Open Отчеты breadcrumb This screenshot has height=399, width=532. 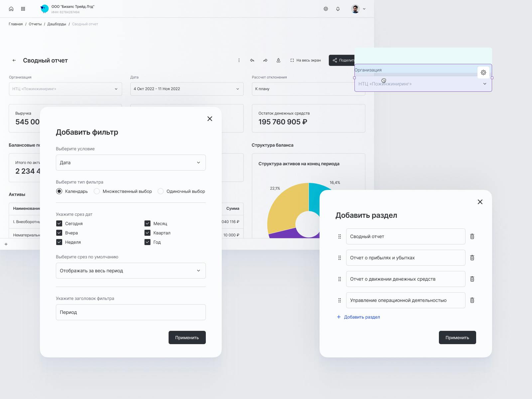[35, 24]
